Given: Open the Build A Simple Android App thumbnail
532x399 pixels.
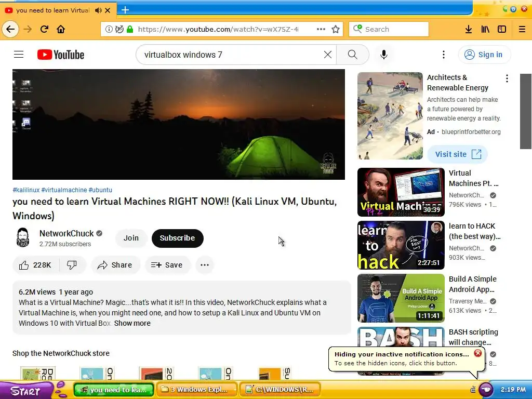Looking at the screenshot, I should pyautogui.click(x=401, y=298).
